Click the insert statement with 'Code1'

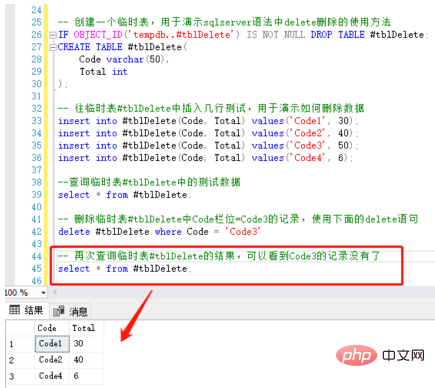pos(208,121)
